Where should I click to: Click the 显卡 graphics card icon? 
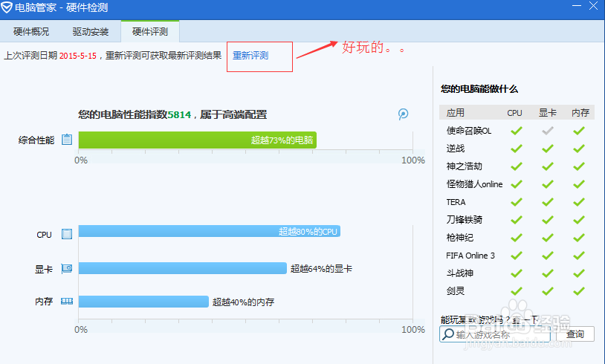(67, 268)
